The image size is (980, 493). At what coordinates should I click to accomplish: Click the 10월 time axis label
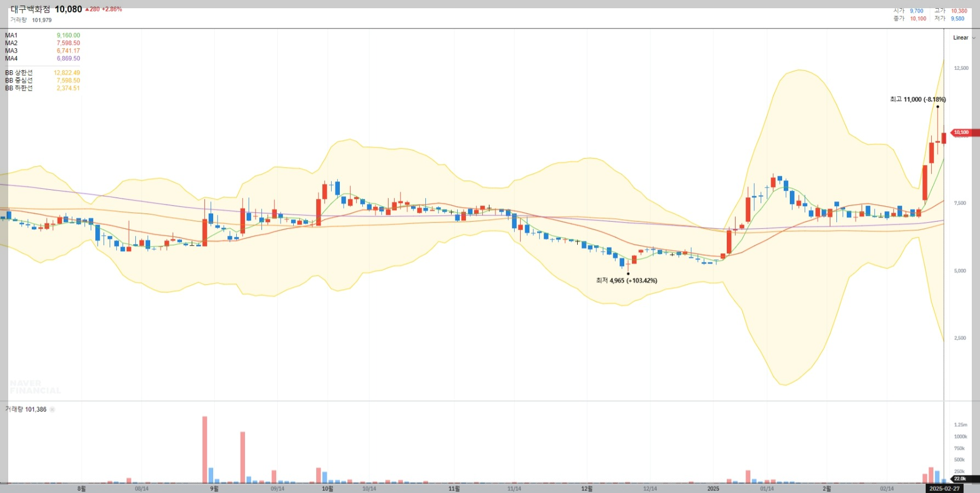coord(327,489)
